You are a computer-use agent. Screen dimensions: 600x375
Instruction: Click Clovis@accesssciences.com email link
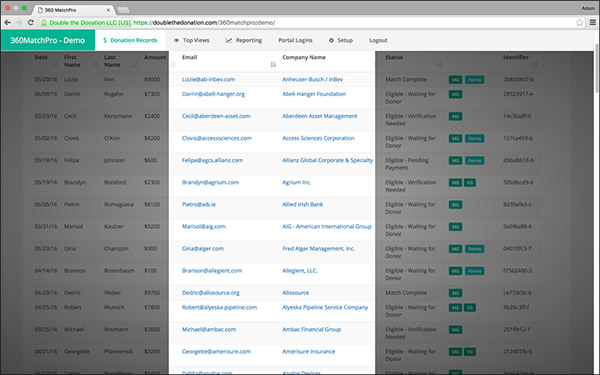pos(217,139)
